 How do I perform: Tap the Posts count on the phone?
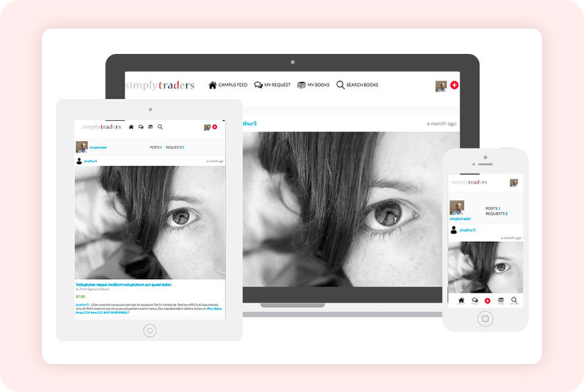(x=493, y=209)
